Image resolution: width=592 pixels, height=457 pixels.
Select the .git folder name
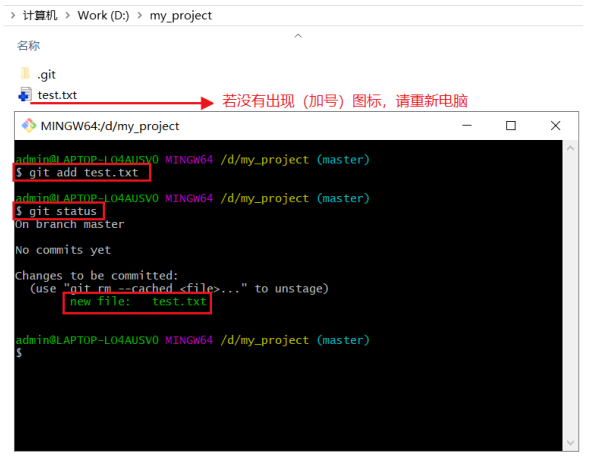pyautogui.click(x=46, y=75)
